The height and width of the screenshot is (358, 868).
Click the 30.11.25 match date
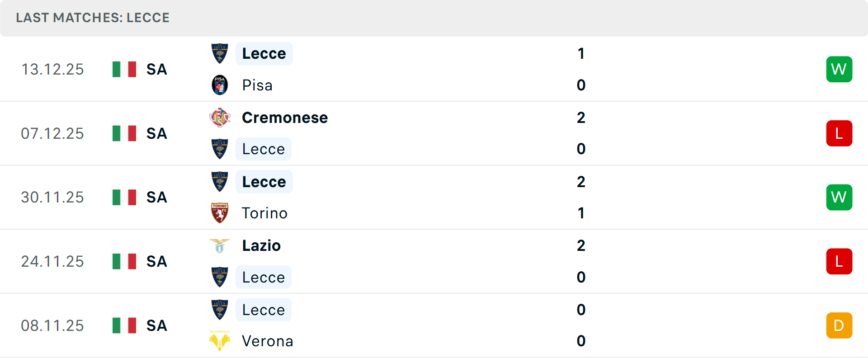(52, 197)
